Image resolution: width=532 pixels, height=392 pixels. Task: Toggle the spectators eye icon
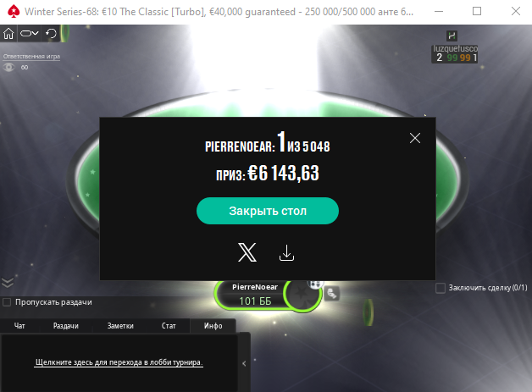point(8,67)
